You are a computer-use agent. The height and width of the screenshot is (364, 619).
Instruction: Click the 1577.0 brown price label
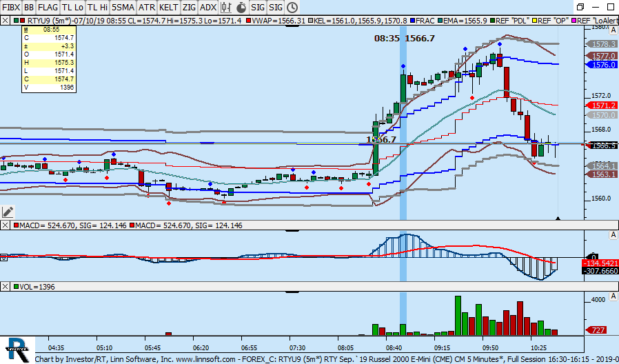[602, 56]
